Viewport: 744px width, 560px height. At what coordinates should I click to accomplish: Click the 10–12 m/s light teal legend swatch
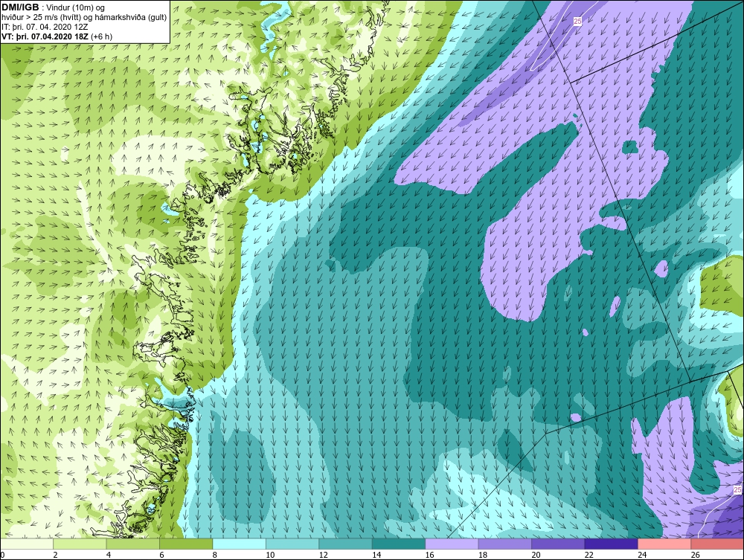tap(292, 544)
